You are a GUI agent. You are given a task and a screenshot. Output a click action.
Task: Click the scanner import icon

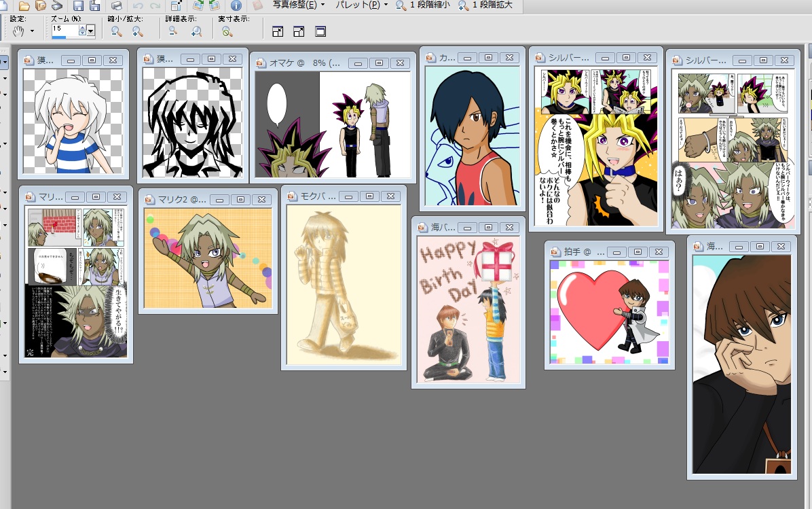click(x=57, y=5)
